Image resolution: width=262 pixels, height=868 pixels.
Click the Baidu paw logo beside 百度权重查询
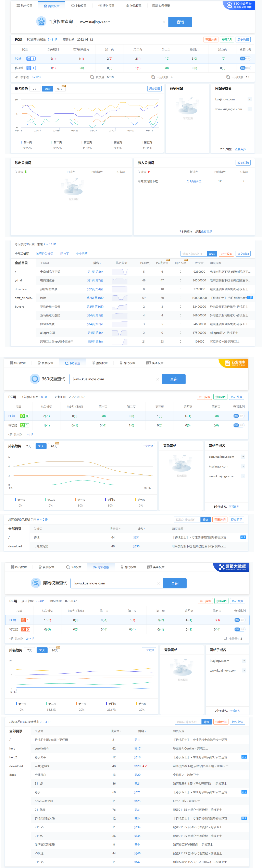click(x=41, y=22)
